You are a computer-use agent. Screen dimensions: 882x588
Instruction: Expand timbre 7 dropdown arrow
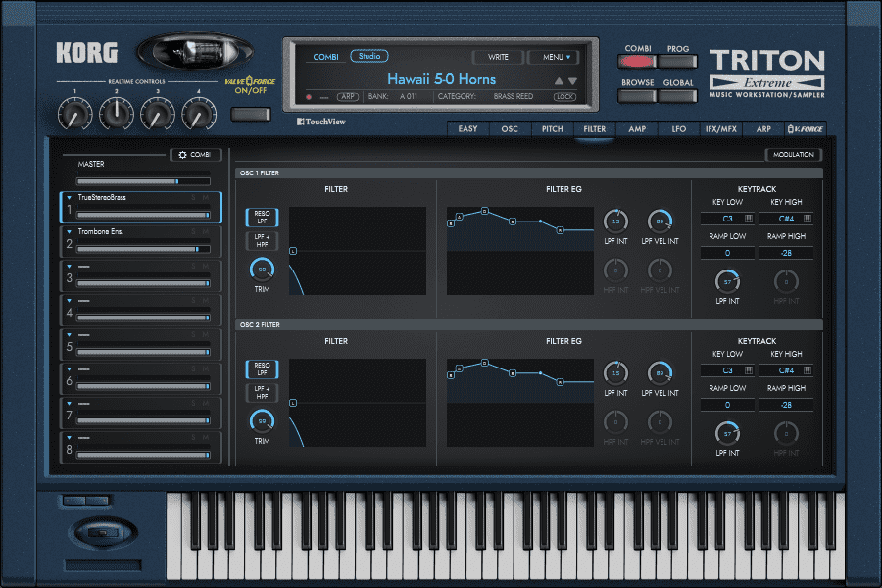(70, 404)
